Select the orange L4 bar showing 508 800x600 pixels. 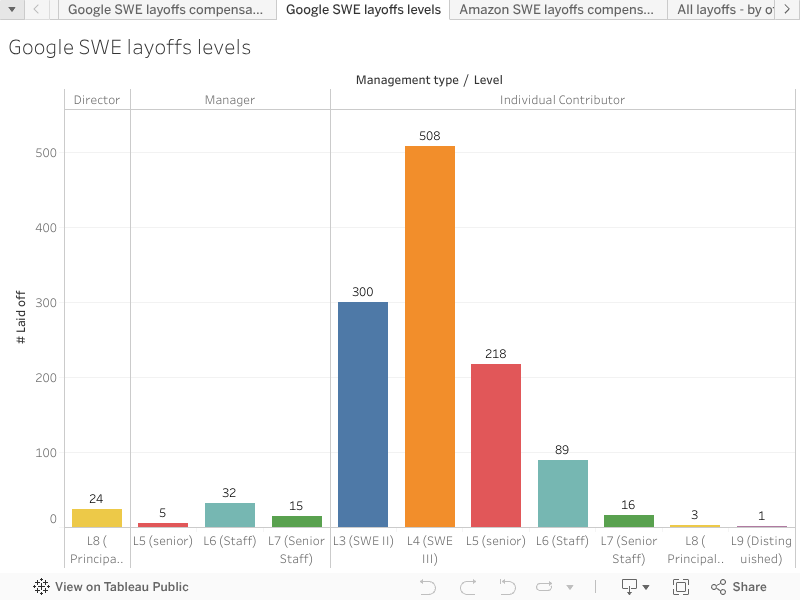coord(429,330)
